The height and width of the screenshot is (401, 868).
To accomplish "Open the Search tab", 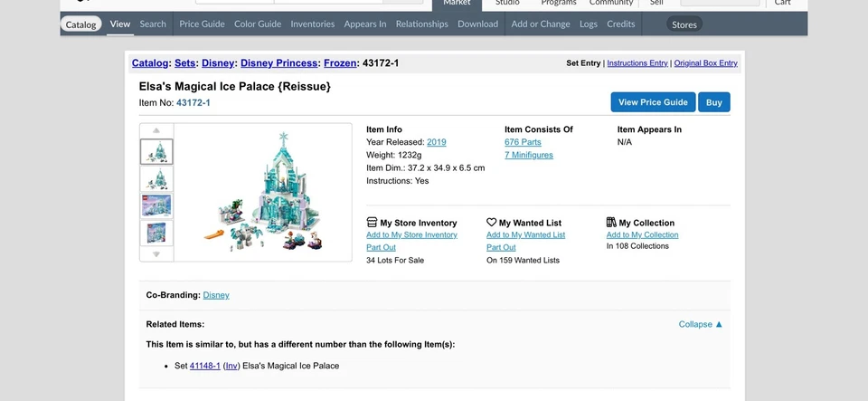I will 153,24.
